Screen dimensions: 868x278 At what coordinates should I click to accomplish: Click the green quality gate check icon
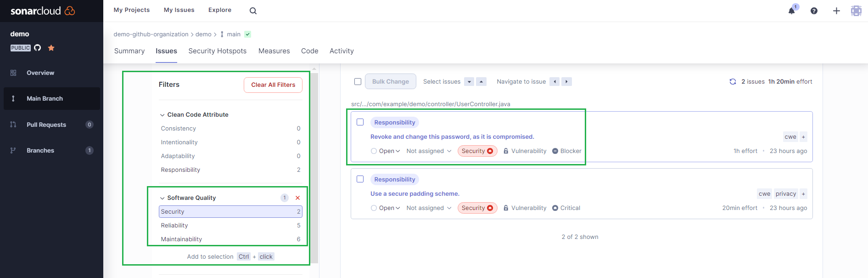pyautogui.click(x=247, y=34)
